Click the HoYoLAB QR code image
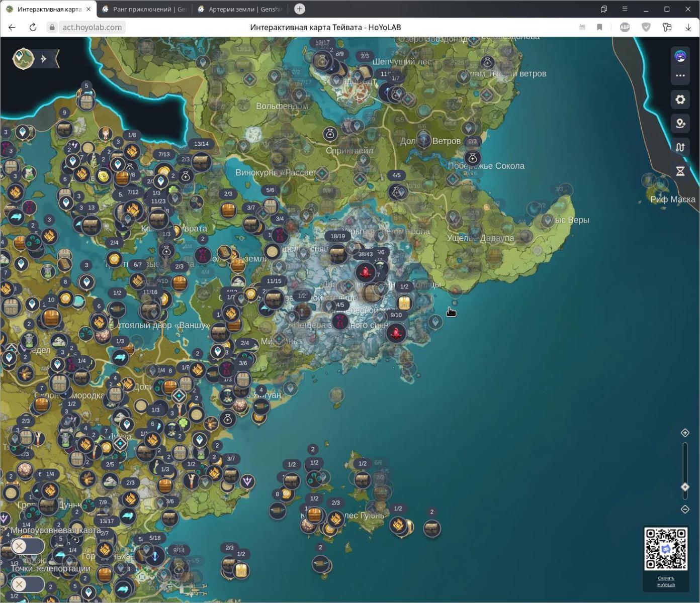Image resolution: width=700 pixels, height=603 pixels. pyautogui.click(x=666, y=549)
